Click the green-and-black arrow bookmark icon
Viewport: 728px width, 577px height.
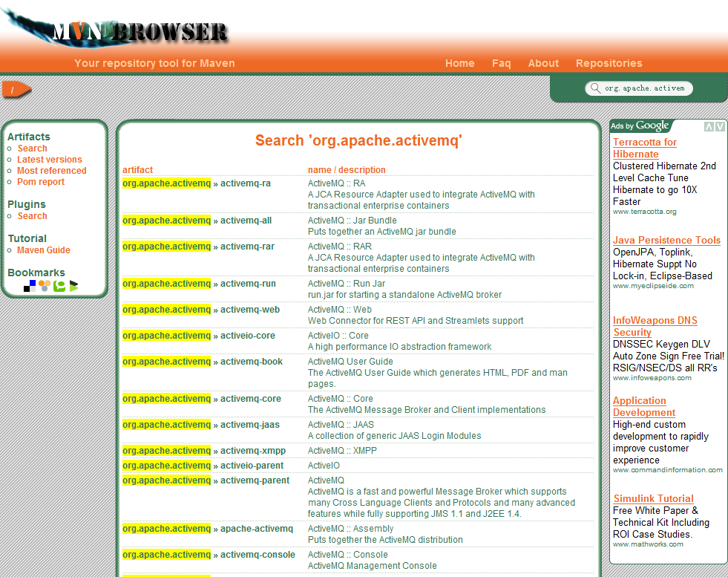click(73, 286)
